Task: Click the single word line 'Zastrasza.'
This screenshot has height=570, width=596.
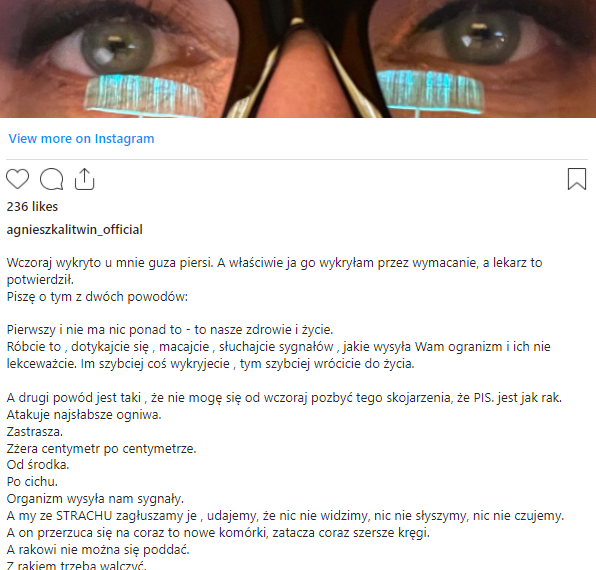Action: tap(35, 432)
